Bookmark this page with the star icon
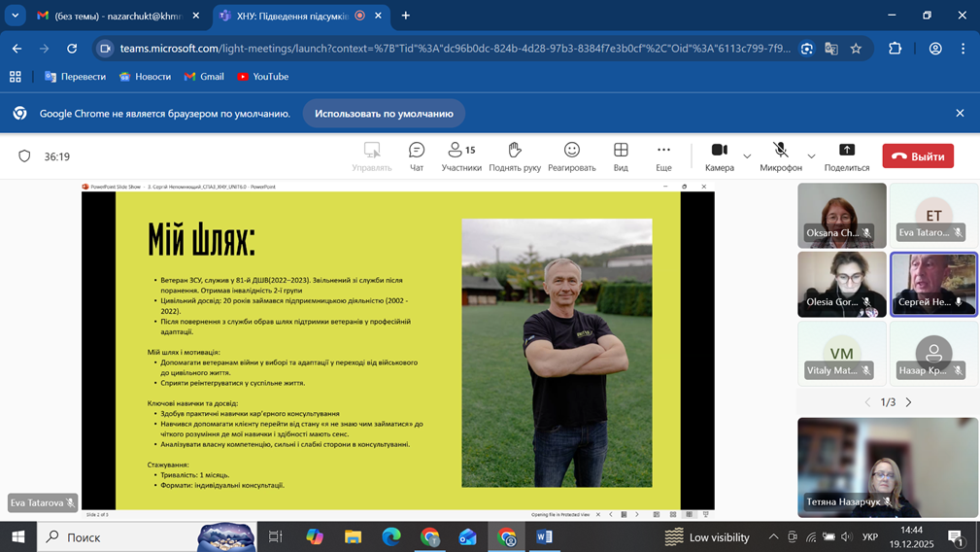 click(x=856, y=49)
